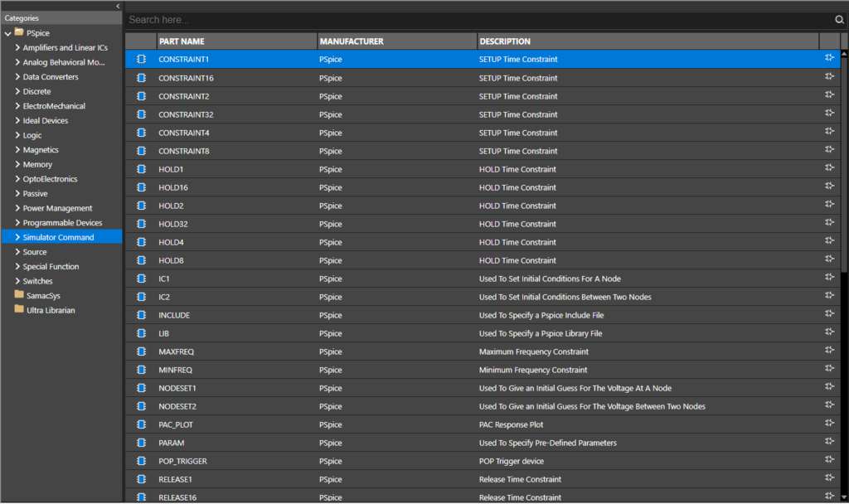Viewport: 849px width, 504px height.
Task: Click the search magnifier icon
Action: click(x=839, y=20)
